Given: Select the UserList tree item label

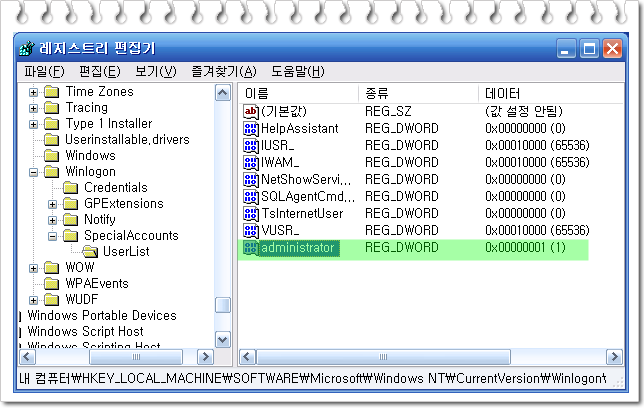Looking at the screenshot, I should click(126, 251).
